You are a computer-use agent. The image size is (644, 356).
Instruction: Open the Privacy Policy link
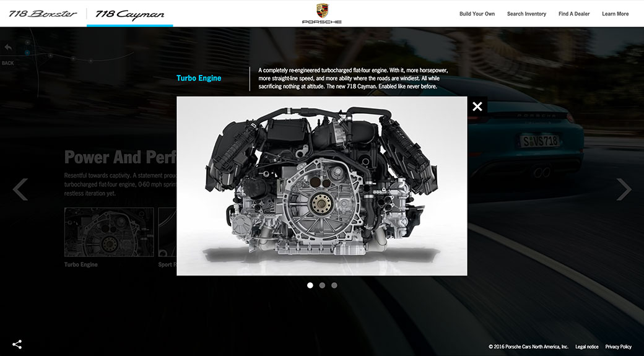[618, 347]
